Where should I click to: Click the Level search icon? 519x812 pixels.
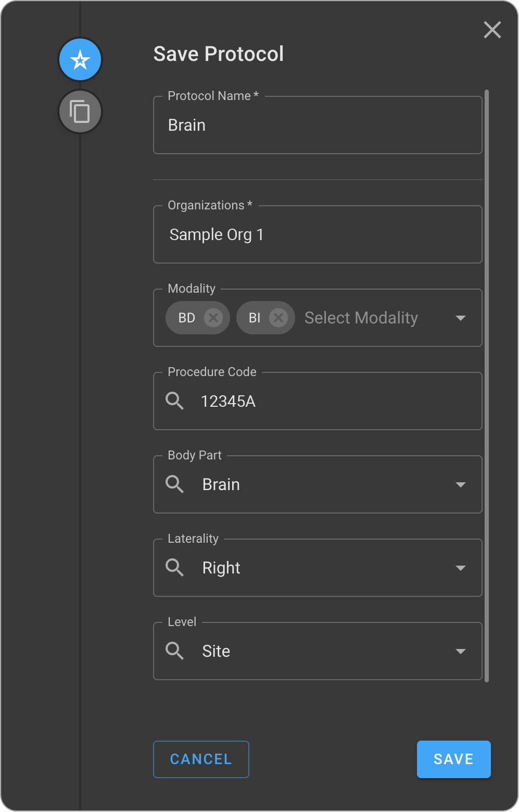click(174, 651)
